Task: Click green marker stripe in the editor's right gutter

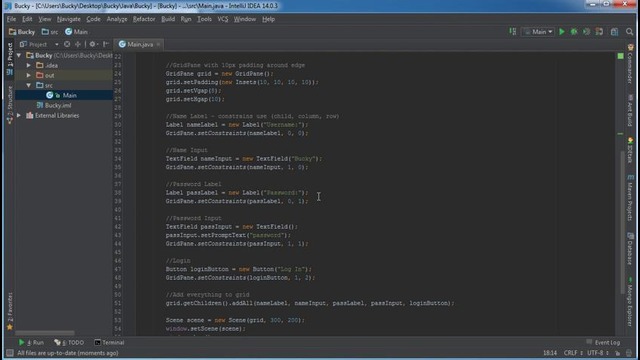Action: [x=620, y=133]
